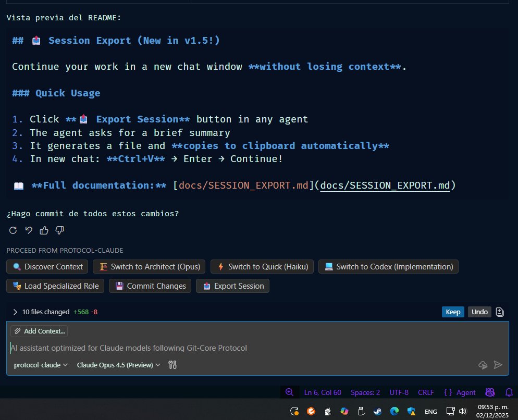518x420 pixels.
Task: Undo all the file changes
Action: click(x=479, y=312)
